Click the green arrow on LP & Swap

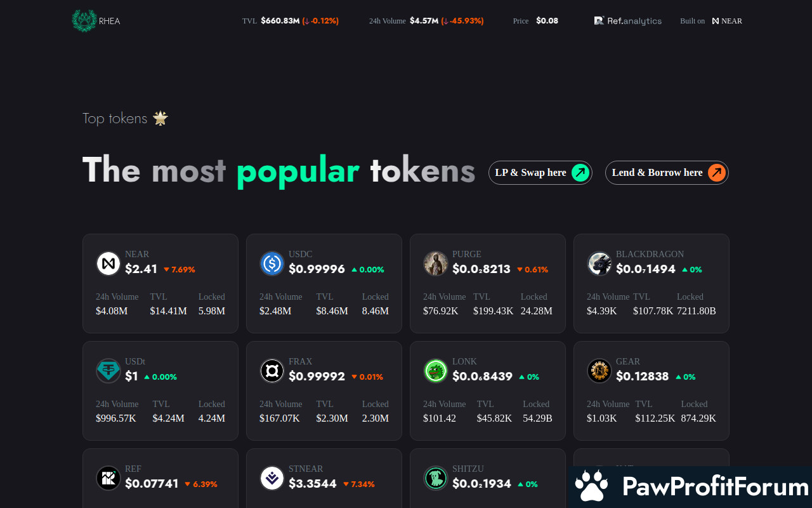(580, 173)
